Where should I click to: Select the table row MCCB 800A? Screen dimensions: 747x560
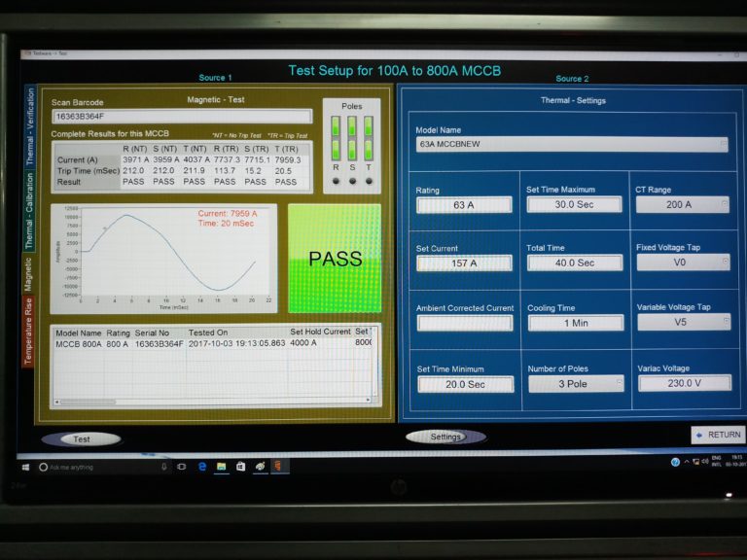tap(213, 343)
